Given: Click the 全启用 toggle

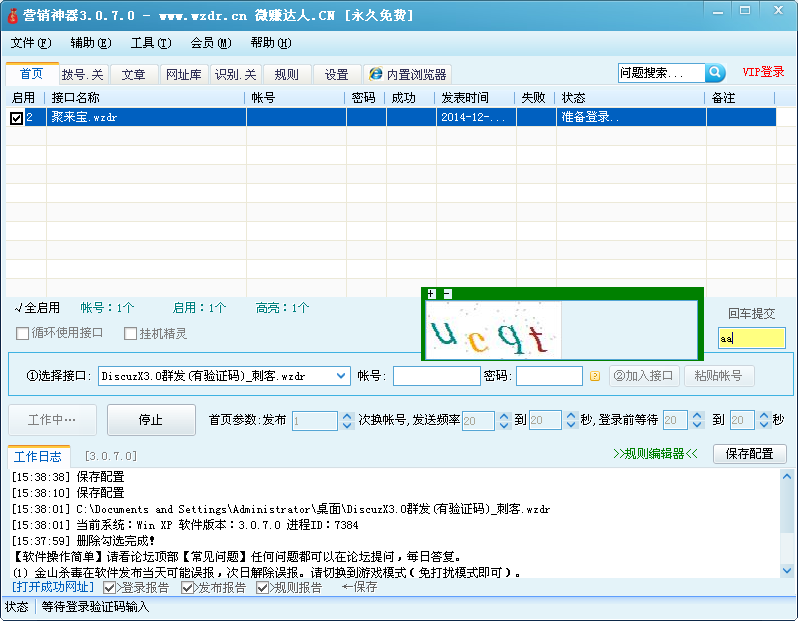Looking at the screenshot, I should pyautogui.click(x=37, y=308).
